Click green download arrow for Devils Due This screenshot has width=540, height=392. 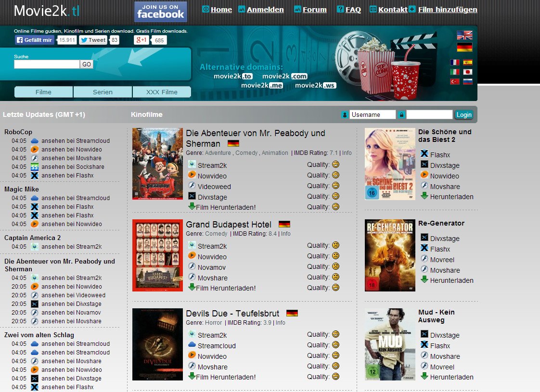coord(192,376)
